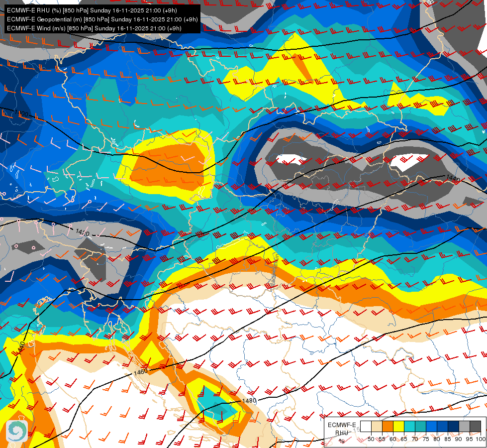Click the legend value 100
Image resolution: width=487 pixels, height=448 pixels.
point(481,439)
